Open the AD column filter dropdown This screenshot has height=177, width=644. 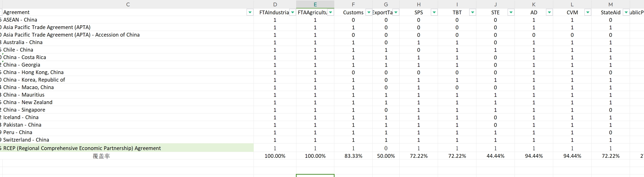pos(549,12)
